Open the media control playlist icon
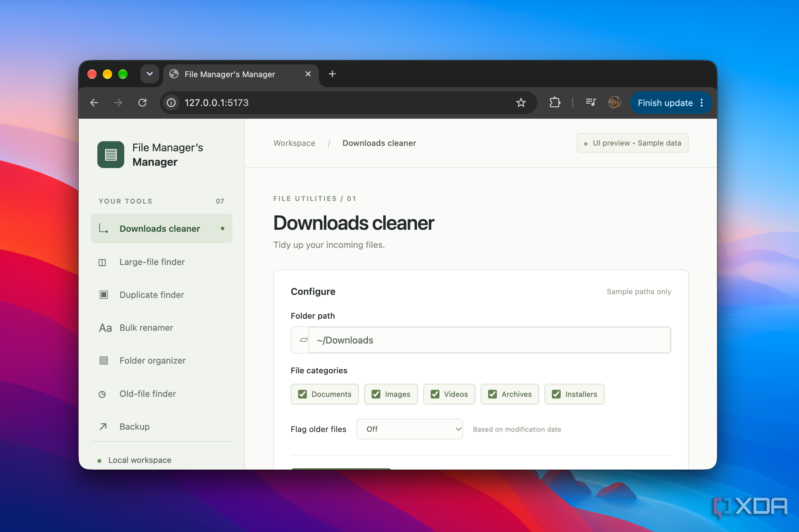799x532 pixels. [x=591, y=102]
